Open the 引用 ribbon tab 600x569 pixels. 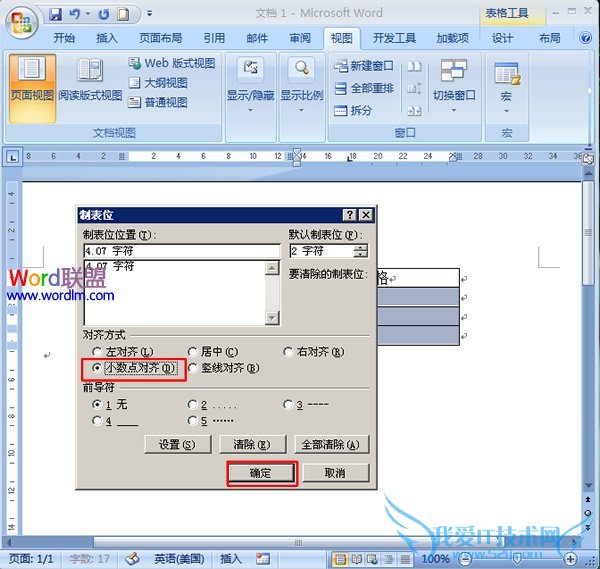[214, 38]
